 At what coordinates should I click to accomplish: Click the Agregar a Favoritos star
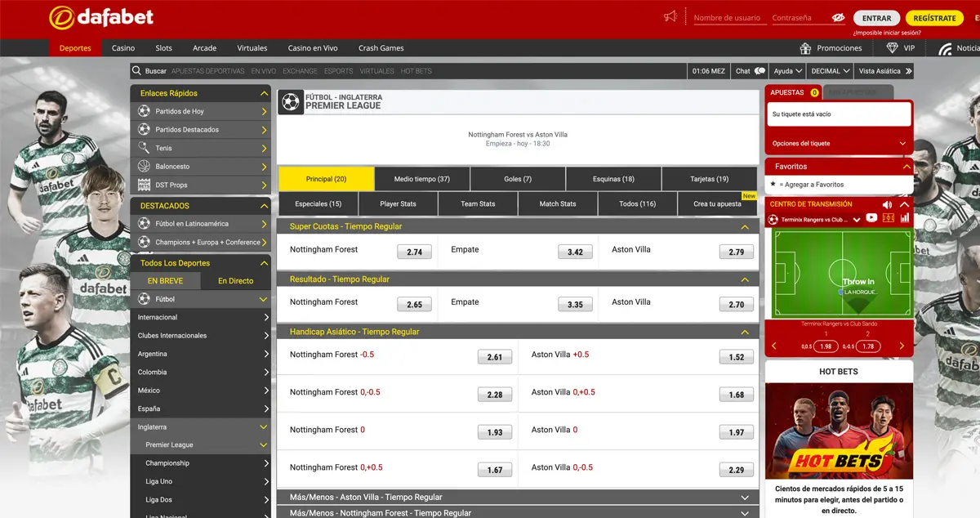[773, 184]
